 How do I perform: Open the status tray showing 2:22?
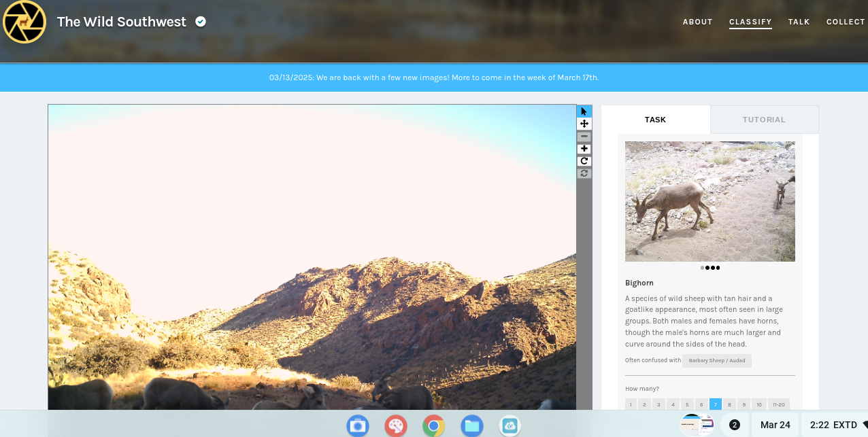pyautogui.click(x=835, y=425)
